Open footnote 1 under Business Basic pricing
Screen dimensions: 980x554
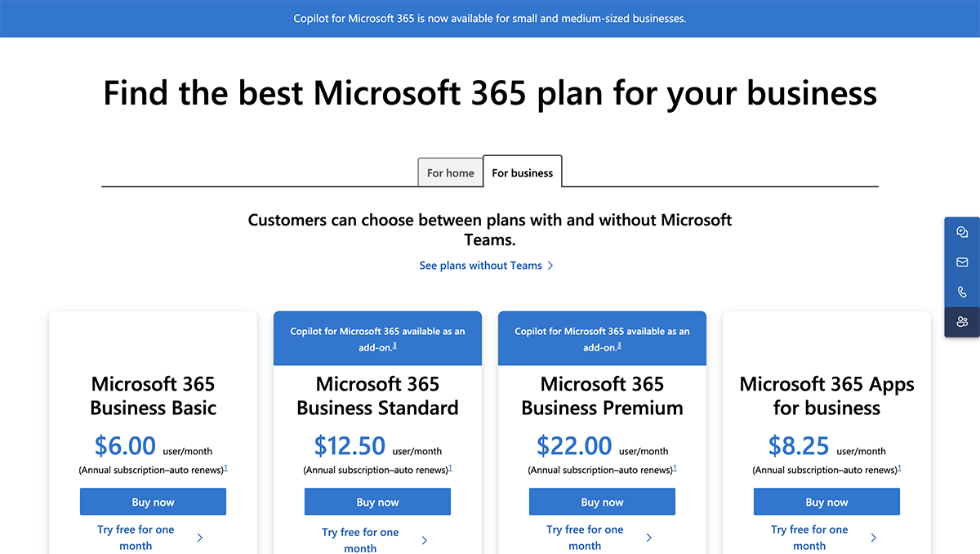[x=227, y=467]
